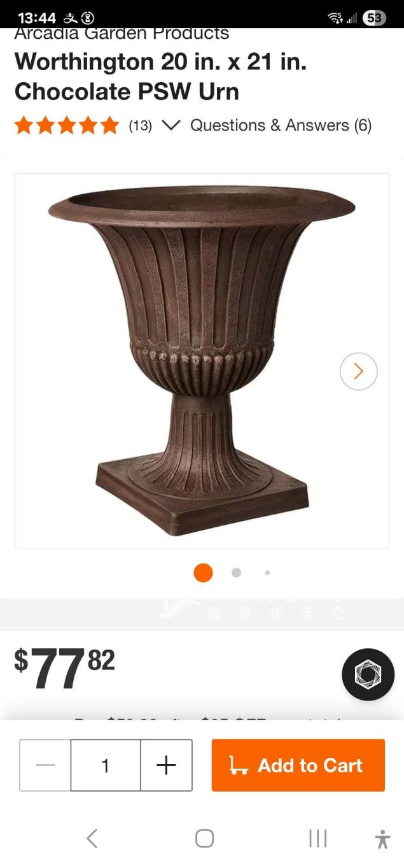Tap the (13) review count
Viewport: 404px width, 868px height.
(140, 125)
